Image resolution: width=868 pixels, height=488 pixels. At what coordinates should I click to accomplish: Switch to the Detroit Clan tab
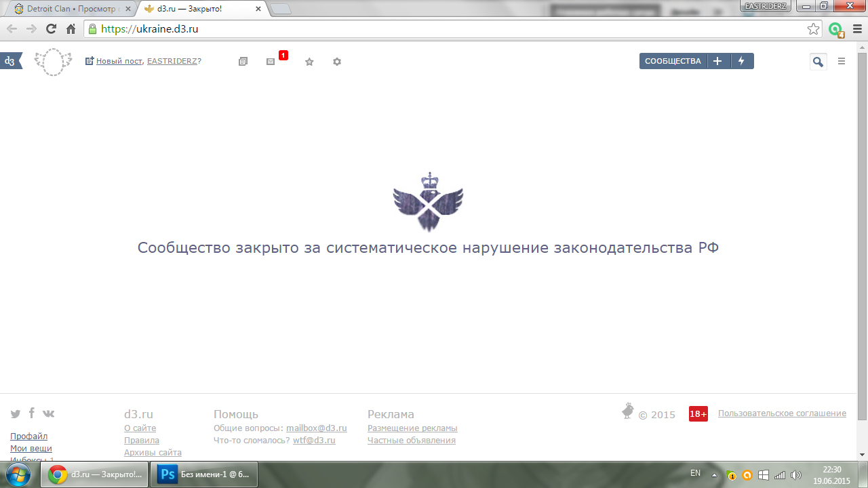(x=68, y=9)
